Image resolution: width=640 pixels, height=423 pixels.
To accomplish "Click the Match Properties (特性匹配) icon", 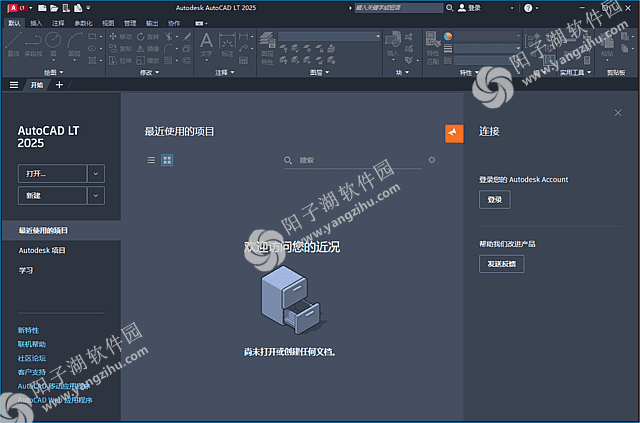I will pyautogui.click(x=433, y=48).
